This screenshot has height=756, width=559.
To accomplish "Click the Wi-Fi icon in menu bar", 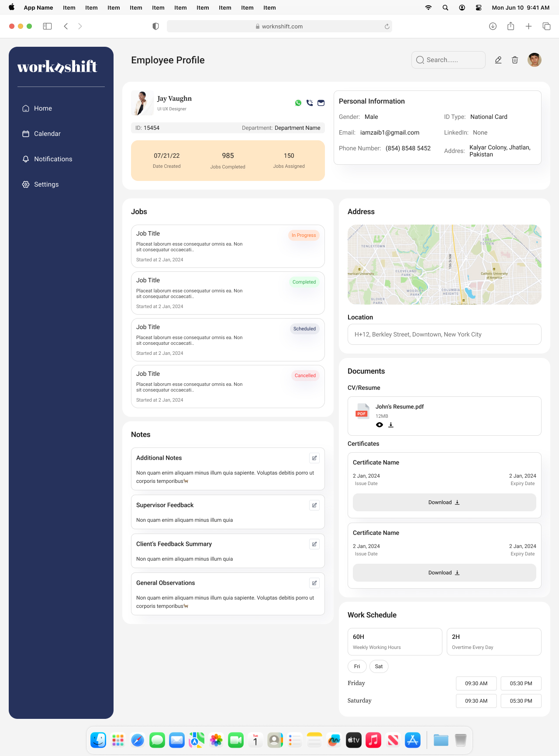I will tap(428, 7).
